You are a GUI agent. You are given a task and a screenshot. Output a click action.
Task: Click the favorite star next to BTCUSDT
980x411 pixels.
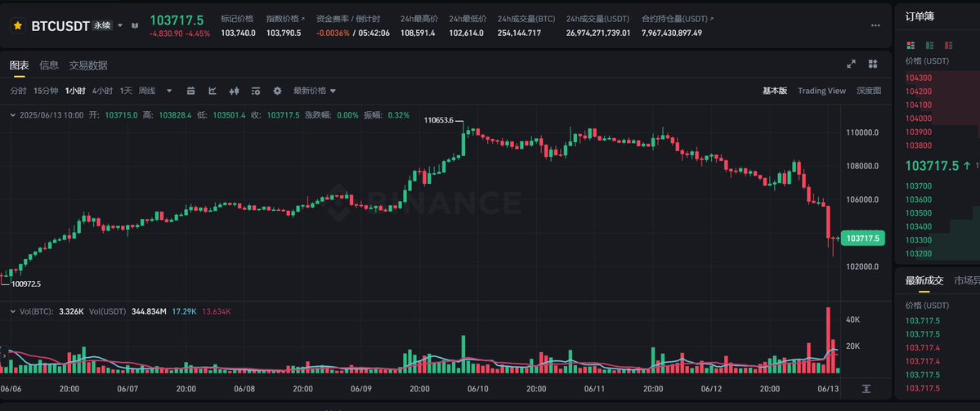[17, 25]
